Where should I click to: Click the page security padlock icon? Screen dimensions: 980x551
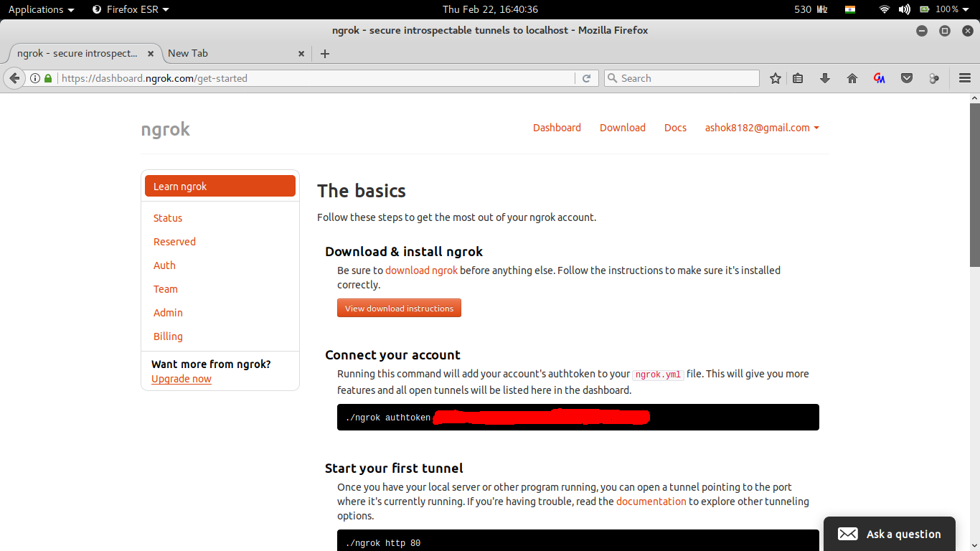47,77
